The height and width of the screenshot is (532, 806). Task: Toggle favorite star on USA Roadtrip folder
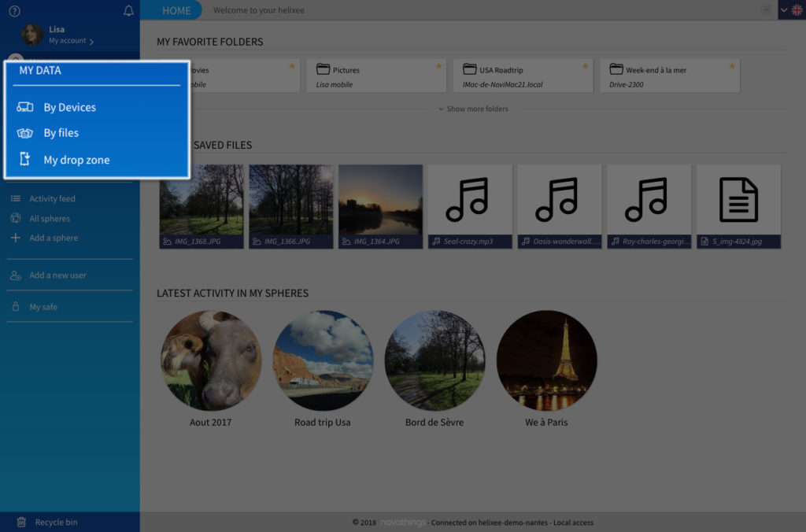[x=585, y=66]
